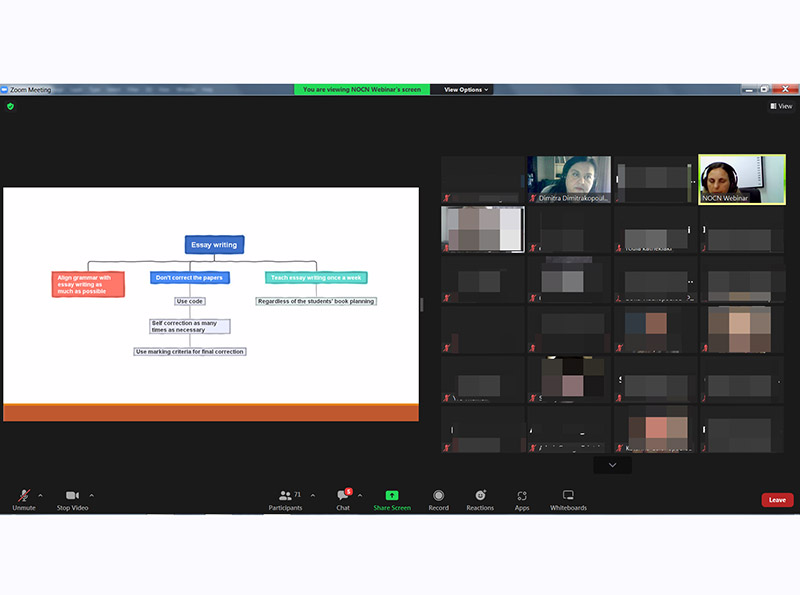Open the Apps panel
Viewport: 800px width, 595px height.
click(522, 499)
